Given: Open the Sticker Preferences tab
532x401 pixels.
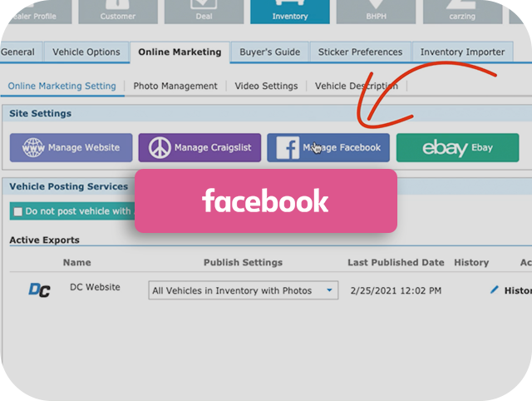Looking at the screenshot, I should coord(360,52).
